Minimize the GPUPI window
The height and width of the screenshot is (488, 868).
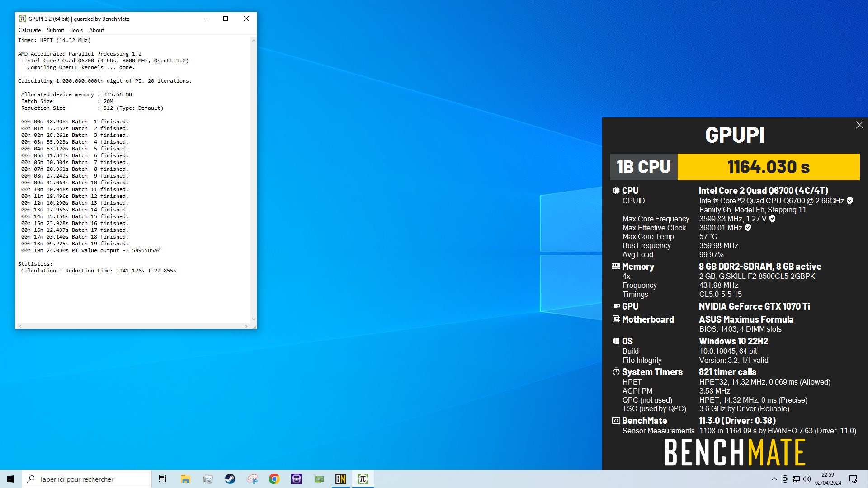[205, 19]
